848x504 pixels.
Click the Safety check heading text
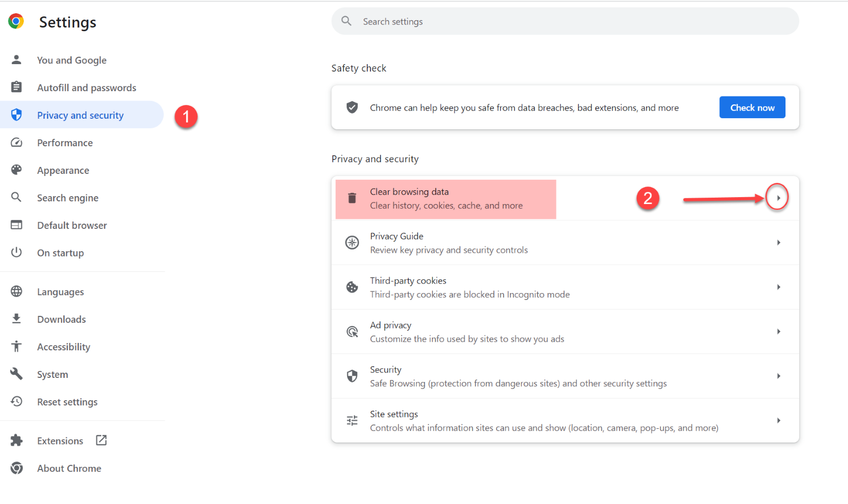(359, 68)
